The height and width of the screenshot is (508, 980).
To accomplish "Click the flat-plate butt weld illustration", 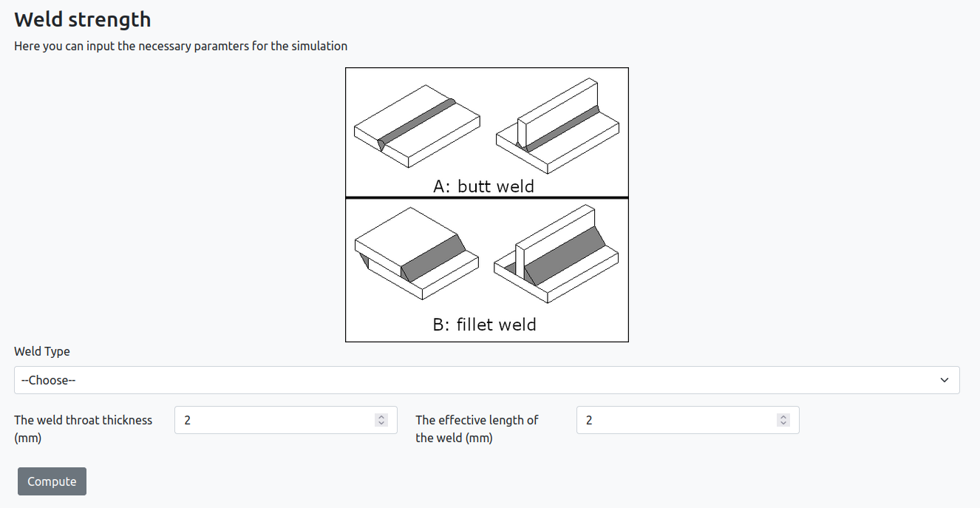I will (x=417, y=126).
